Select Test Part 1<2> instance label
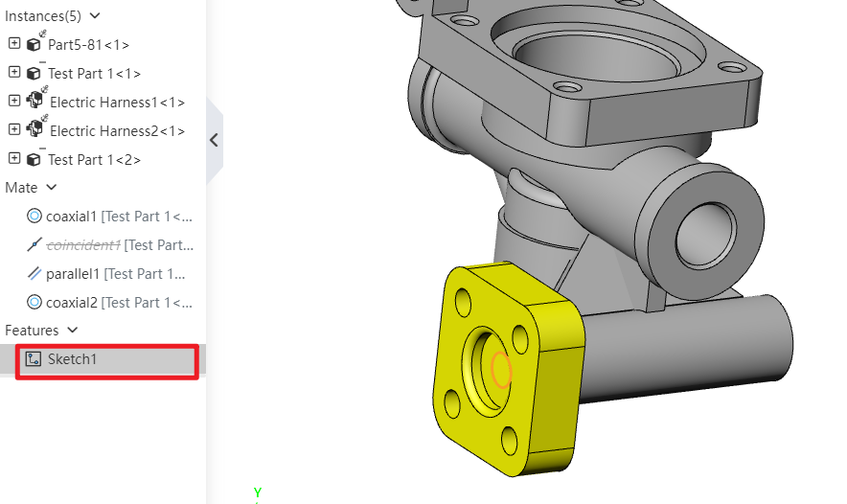Viewport: 847px width, 504px height. pos(94,160)
